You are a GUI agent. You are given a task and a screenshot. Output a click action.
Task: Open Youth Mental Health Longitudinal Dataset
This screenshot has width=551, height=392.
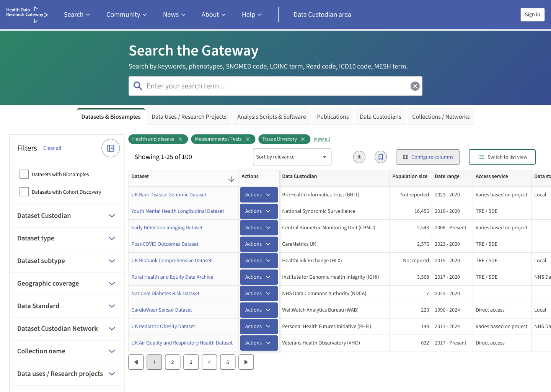[178, 211]
